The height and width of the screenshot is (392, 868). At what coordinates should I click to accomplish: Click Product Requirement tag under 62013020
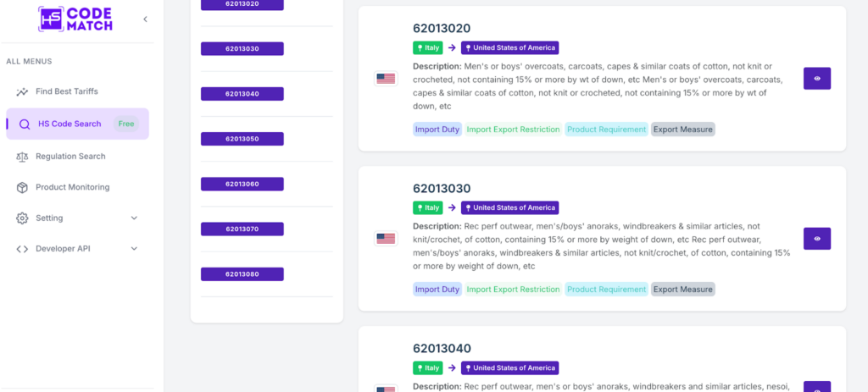pos(606,130)
